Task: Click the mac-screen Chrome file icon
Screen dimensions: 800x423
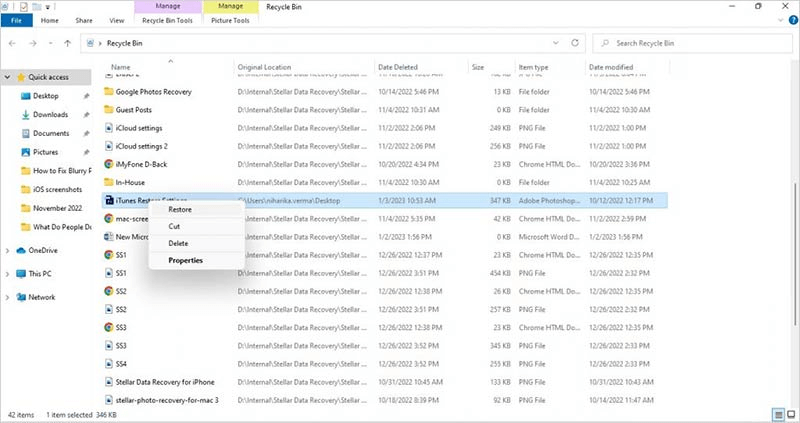Action: point(109,218)
